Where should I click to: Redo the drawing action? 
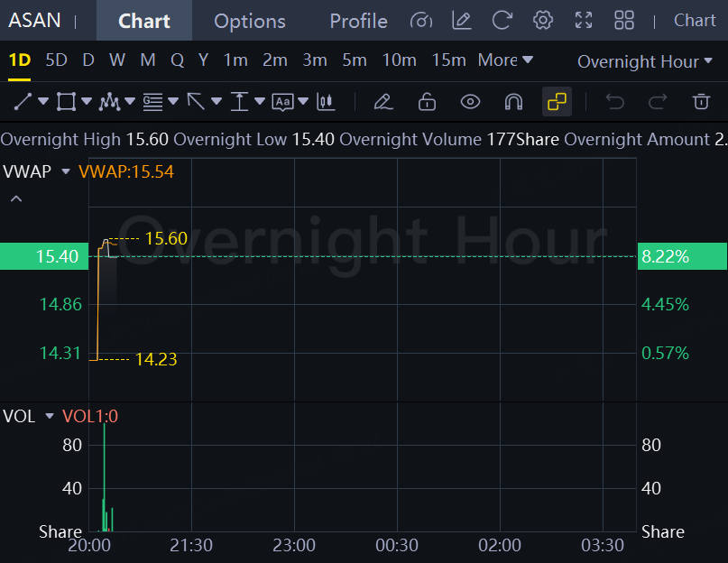click(x=658, y=102)
